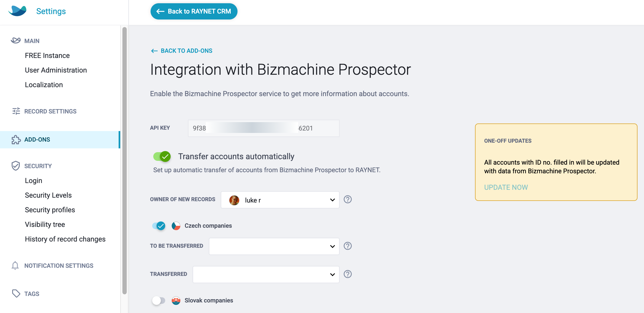The image size is (644, 313).
Task: Click the RAYNET logo icon
Action: coord(17,11)
